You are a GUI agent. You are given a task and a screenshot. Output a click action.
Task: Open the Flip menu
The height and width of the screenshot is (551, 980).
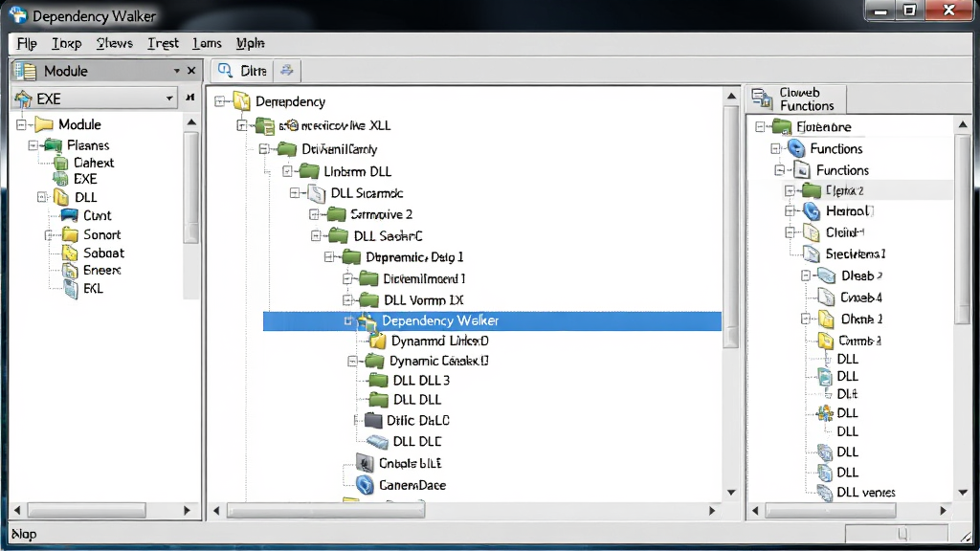pyautogui.click(x=26, y=43)
